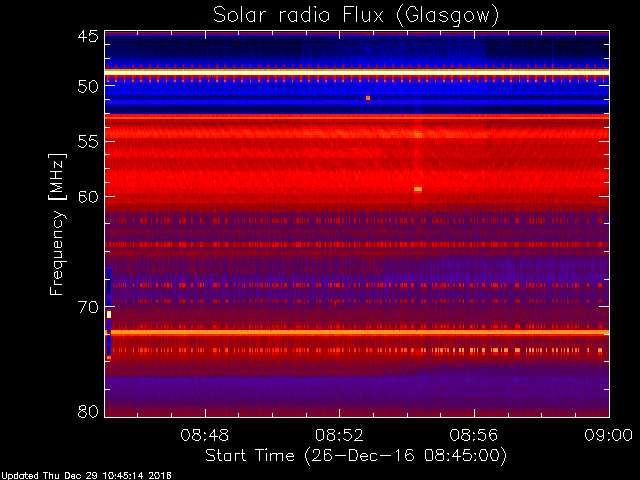The height and width of the screenshot is (480, 640).
Task: Click the yellow-white spot near 70 MHz at left edge
Action: [109, 314]
